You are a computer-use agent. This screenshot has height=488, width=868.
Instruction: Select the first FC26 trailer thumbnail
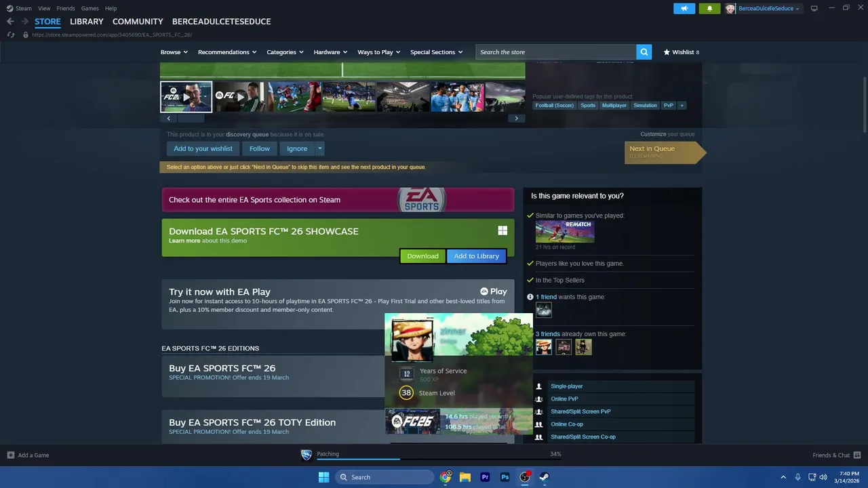[x=186, y=97]
